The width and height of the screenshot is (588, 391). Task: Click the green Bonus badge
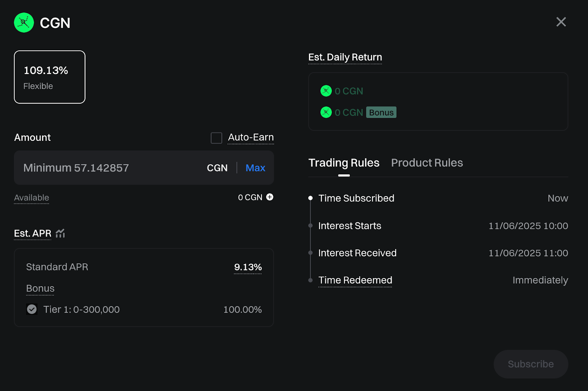(381, 113)
